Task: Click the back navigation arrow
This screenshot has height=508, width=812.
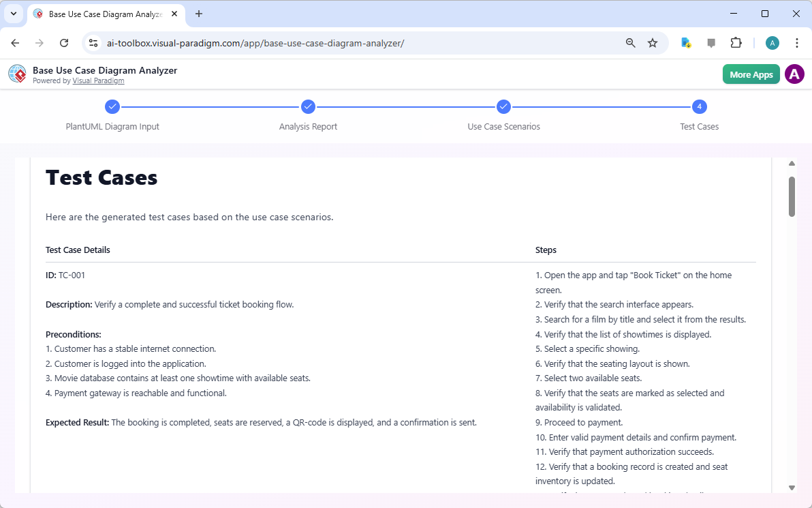Action: pos(15,42)
